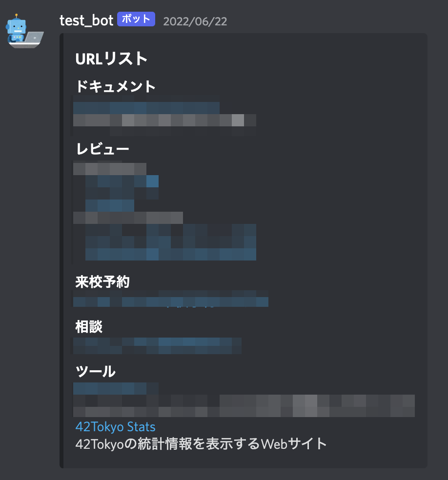Viewport: 448px width, 480px height.
Task: Click first gray blurred line under レビュー
Action: tap(110, 169)
